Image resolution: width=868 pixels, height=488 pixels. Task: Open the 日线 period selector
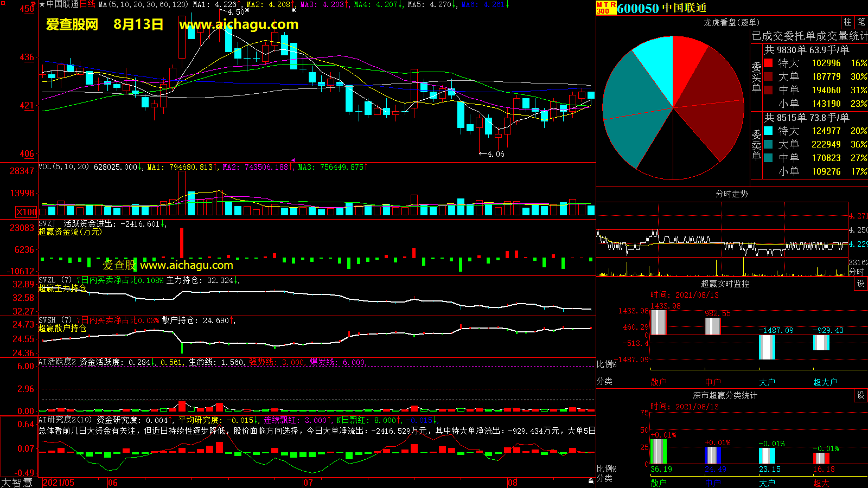pyautogui.click(x=87, y=4)
